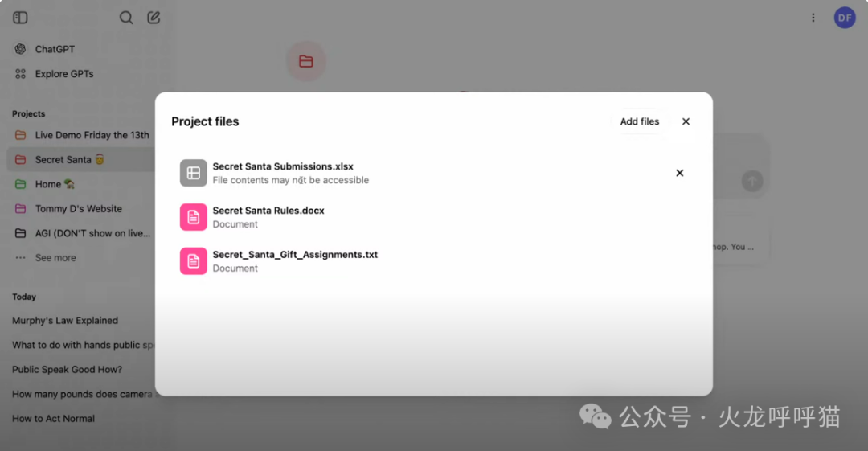Viewport: 868px width, 451px height.
Task: Close the Project files dialog
Action: click(686, 121)
